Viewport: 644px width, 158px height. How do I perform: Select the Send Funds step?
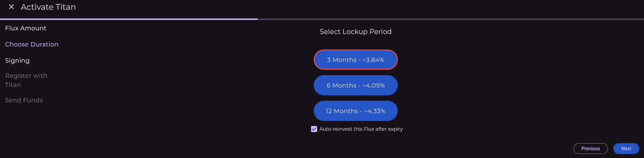pyautogui.click(x=24, y=100)
